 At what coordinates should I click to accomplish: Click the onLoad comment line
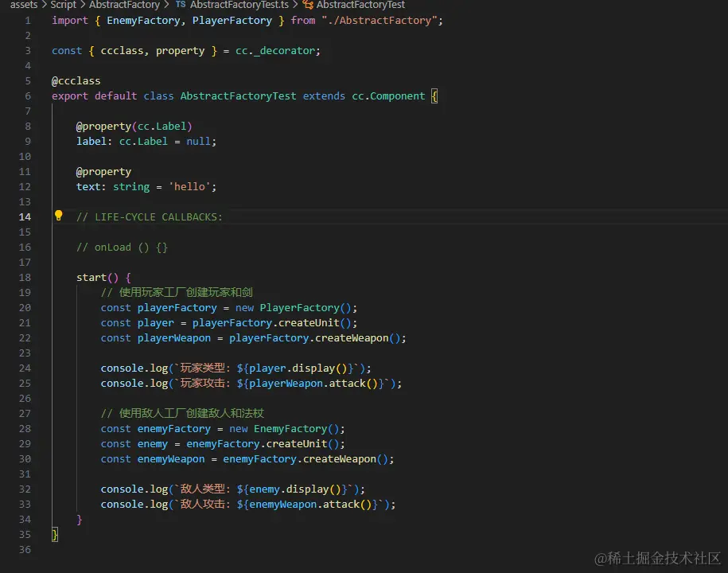122,247
